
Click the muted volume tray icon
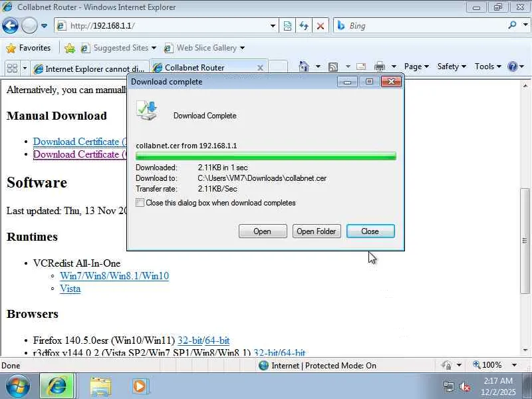click(x=464, y=386)
